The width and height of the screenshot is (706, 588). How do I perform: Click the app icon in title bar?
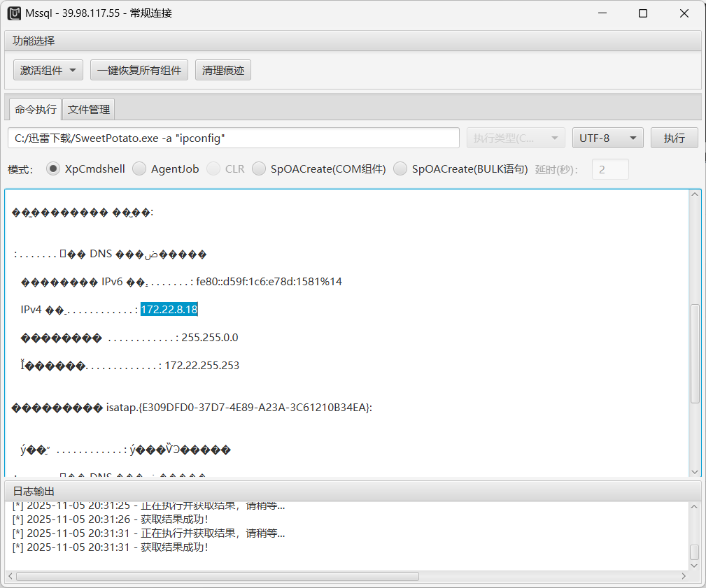coord(14,13)
